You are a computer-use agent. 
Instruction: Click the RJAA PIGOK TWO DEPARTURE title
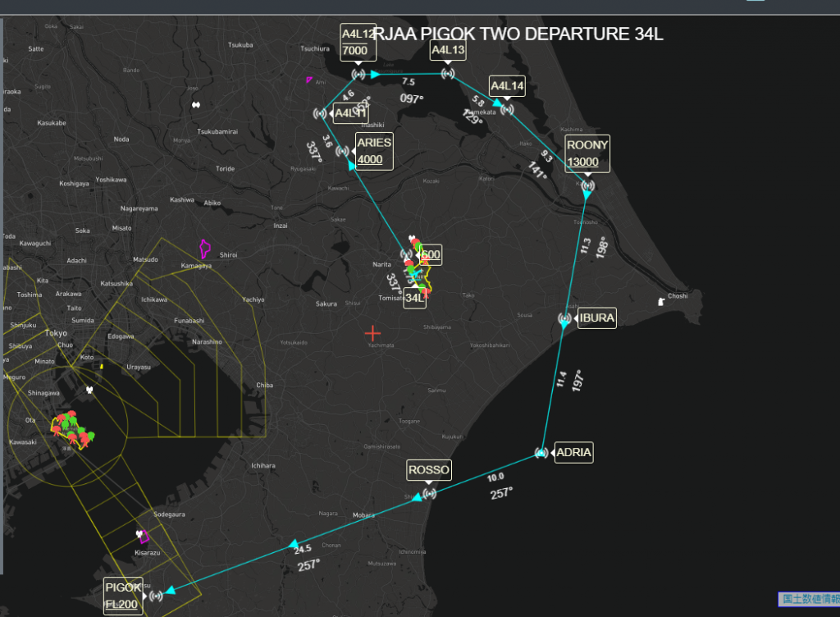coord(518,34)
